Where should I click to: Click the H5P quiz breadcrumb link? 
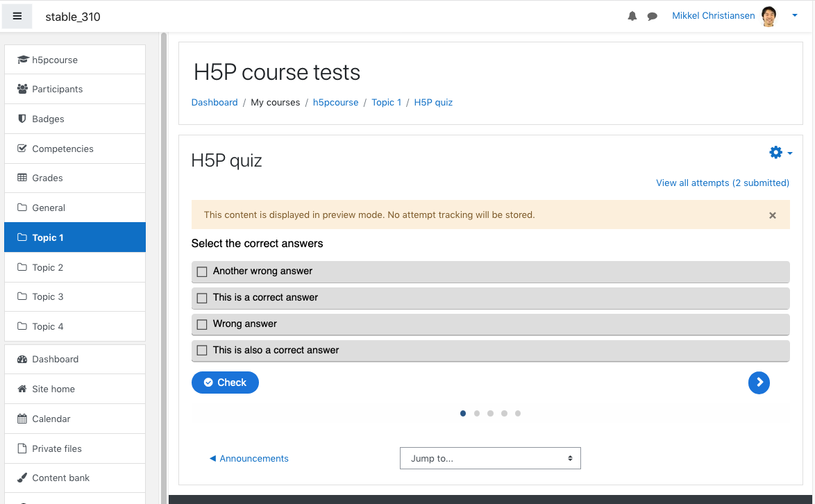(433, 102)
